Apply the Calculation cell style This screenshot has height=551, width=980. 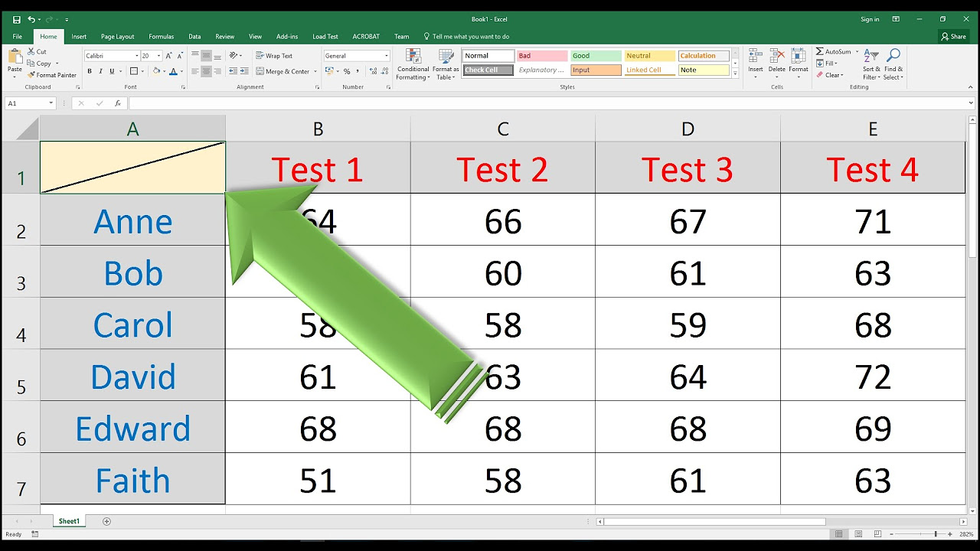704,56
